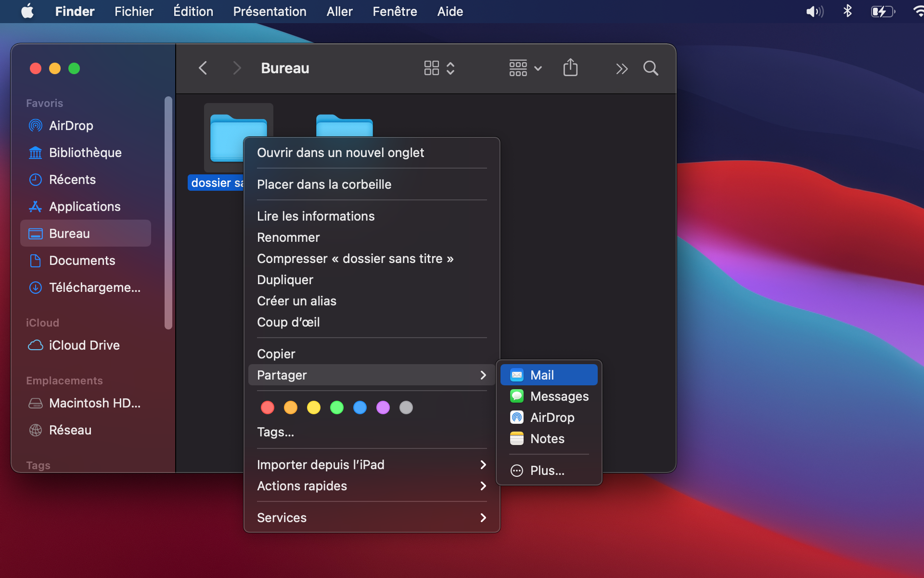Go forward with the right arrow
The image size is (924, 578).
pyautogui.click(x=236, y=68)
